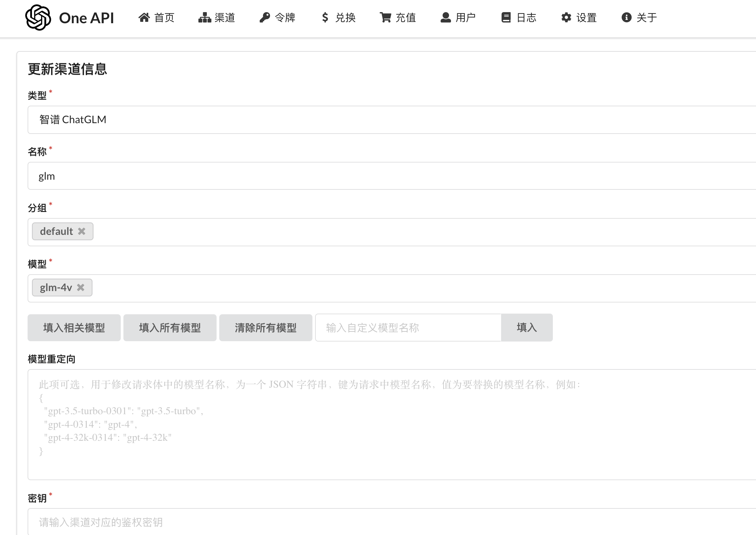Remove the glm-4v model tag
The height and width of the screenshot is (535, 756).
coord(81,288)
